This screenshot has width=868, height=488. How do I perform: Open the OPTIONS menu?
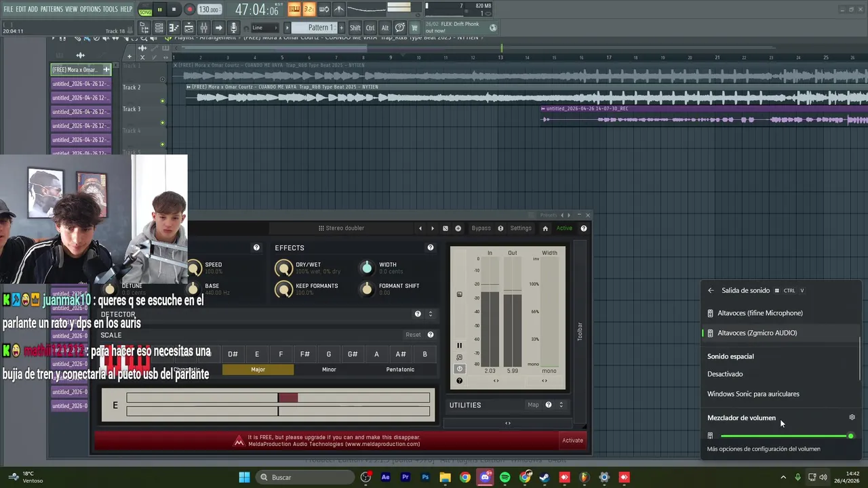[x=90, y=9]
